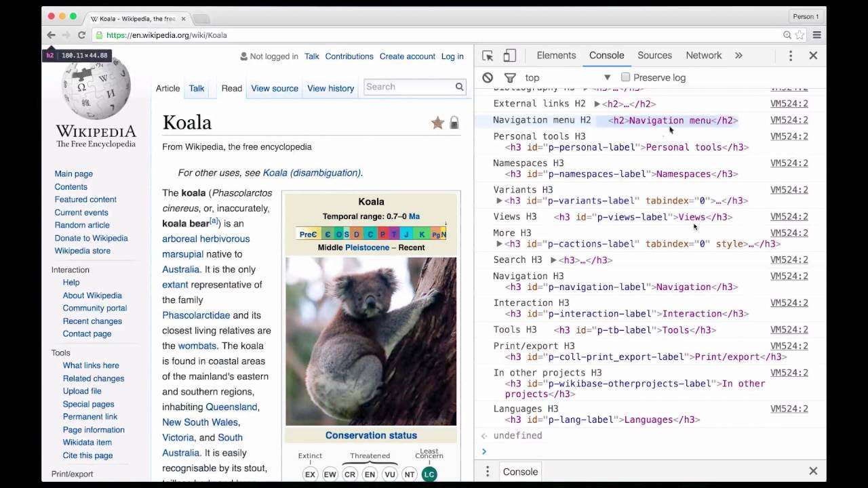Expand the p-variants-label h3 node

coord(499,201)
